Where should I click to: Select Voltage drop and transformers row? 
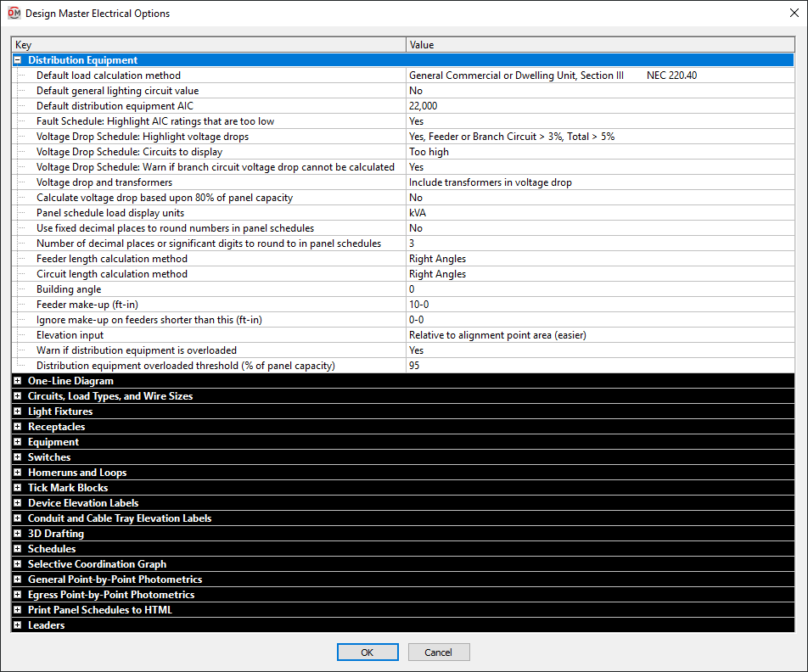pyautogui.click(x=403, y=182)
